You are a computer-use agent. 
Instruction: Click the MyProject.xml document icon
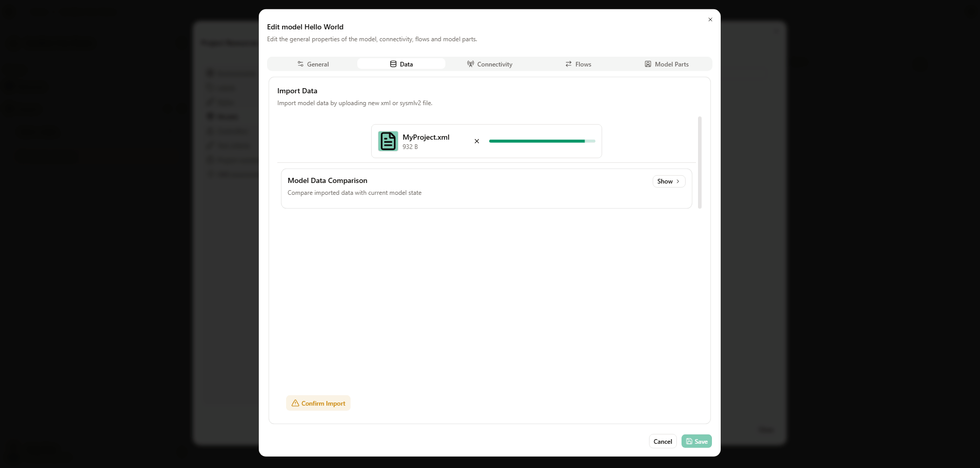coord(388,141)
